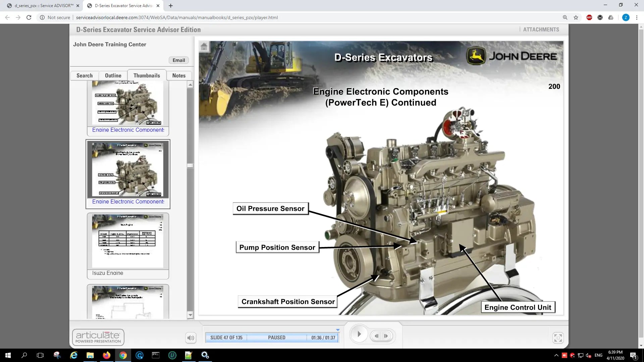Mute the presentation volume
Viewport: 644px width, 362px height.
click(x=191, y=338)
